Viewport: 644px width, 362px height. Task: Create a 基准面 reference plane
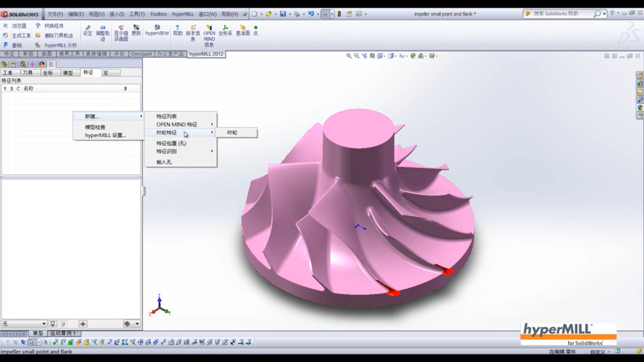(x=243, y=31)
